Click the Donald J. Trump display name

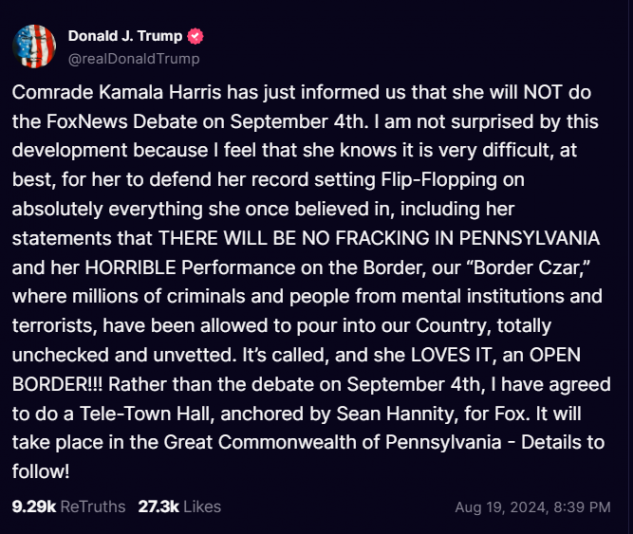click(x=125, y=36)
